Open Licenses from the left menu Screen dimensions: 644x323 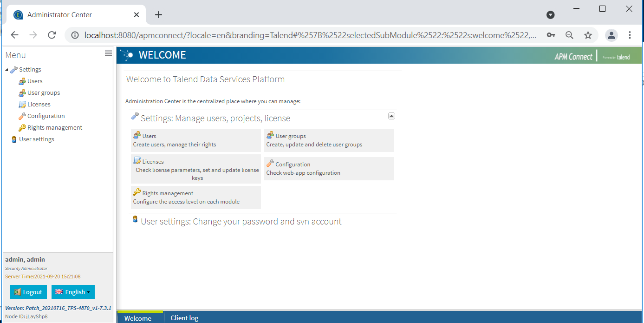(39, 105)
